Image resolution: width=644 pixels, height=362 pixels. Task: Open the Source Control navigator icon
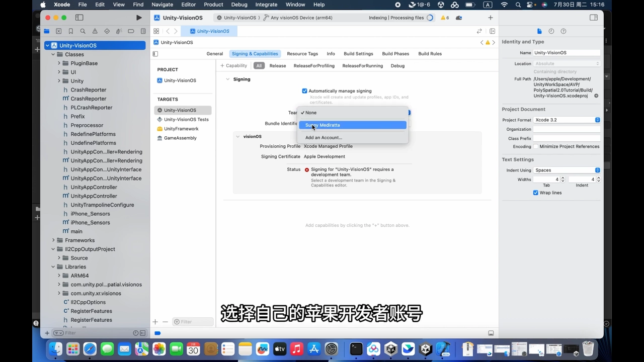click(59, 31)
